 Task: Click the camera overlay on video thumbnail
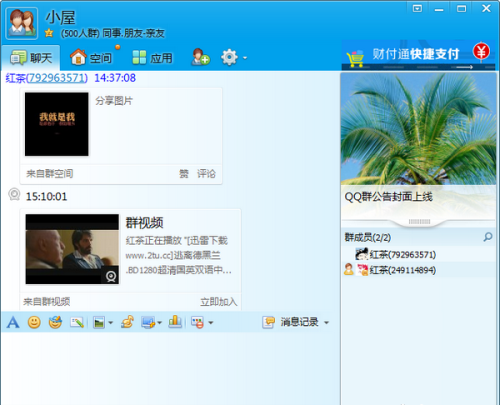[x=111, y=276]
